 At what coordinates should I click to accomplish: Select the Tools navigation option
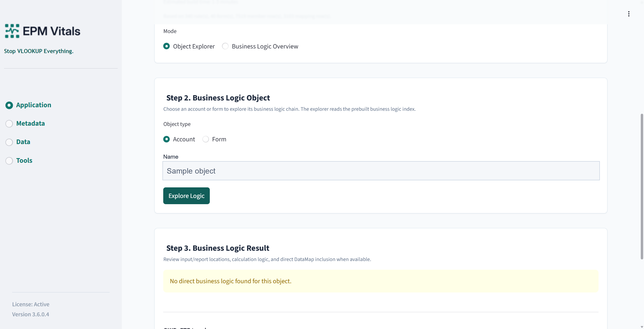(19, 161)
